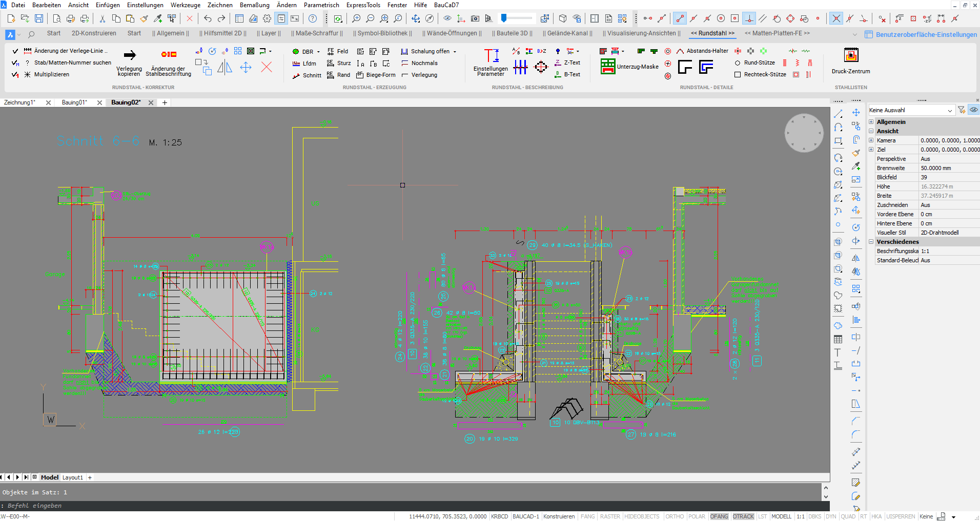The width and height of the screenshot is (980, 521).
Task: Expand the Allgemein properties section
Action: [x=871, y=122]
